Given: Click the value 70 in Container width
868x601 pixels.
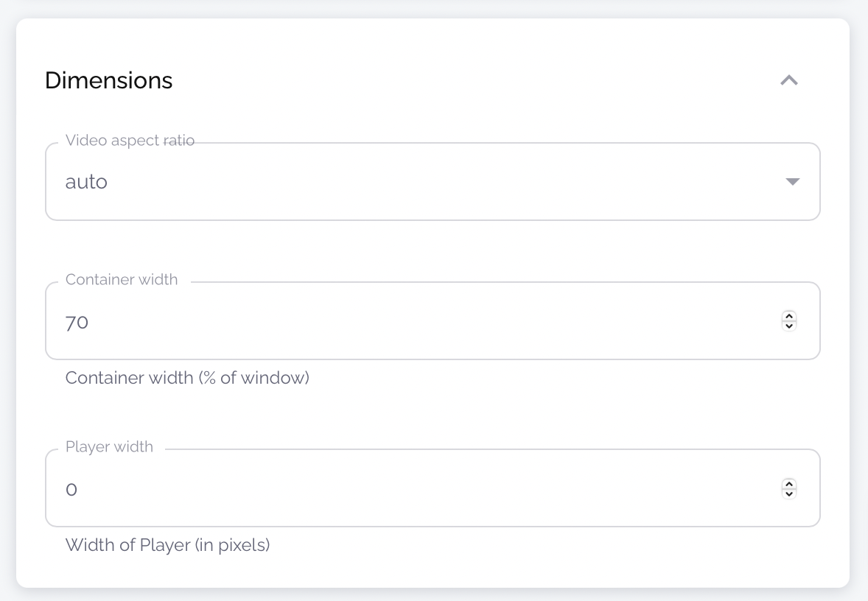Looking at the screenshot, I should (x=77, y=322).
